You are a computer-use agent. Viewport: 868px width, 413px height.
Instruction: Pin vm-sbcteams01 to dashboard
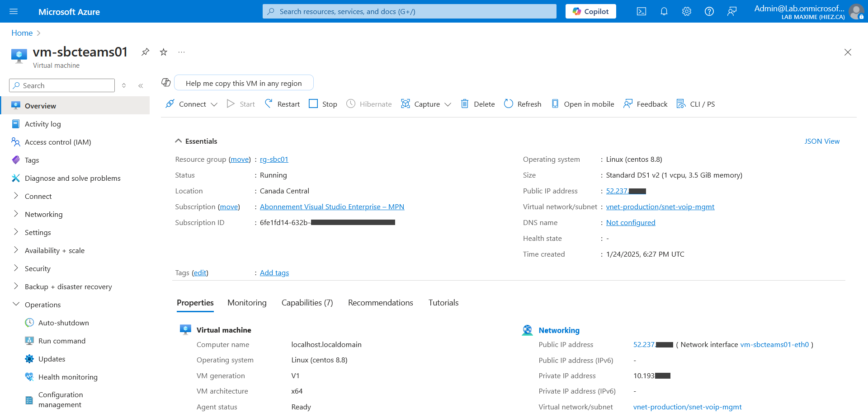point(145,52)
